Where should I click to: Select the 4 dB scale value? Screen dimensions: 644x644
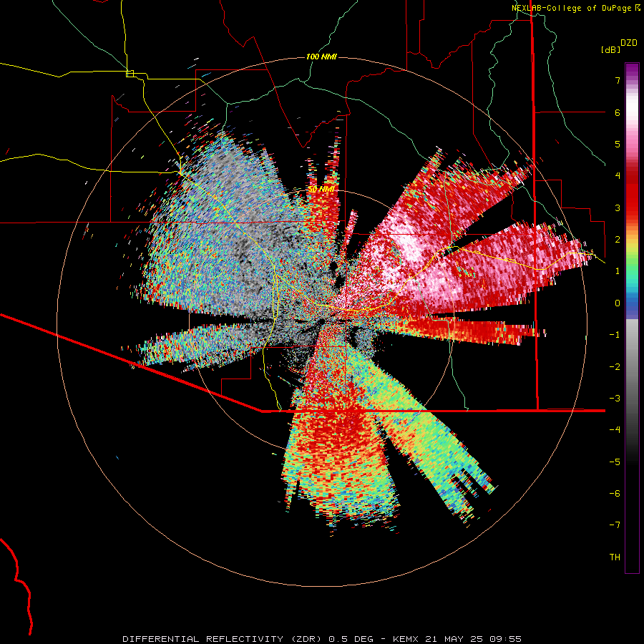click(x=618, y=176)
